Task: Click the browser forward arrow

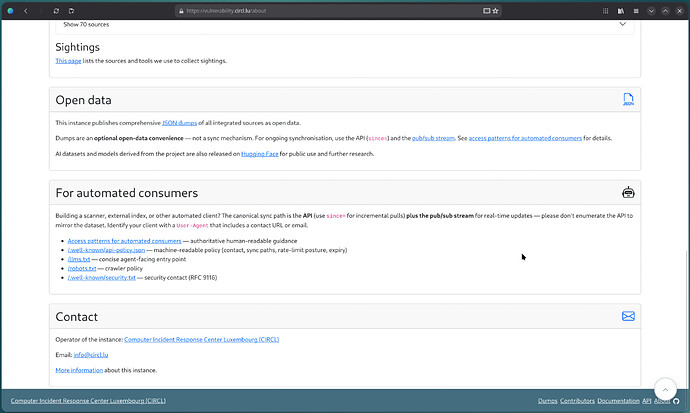Action: click(41, 11)
